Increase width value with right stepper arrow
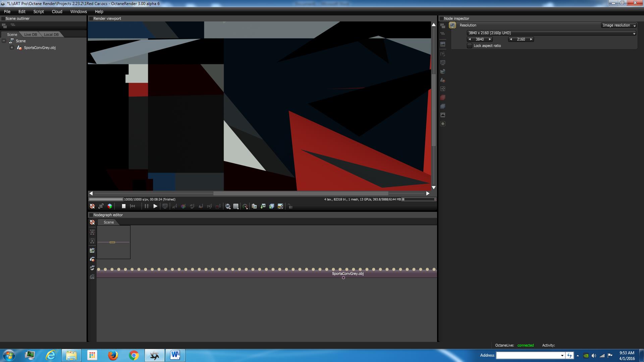Image resolution: width=644 pixels, height=362 pixels. (490, 39)
